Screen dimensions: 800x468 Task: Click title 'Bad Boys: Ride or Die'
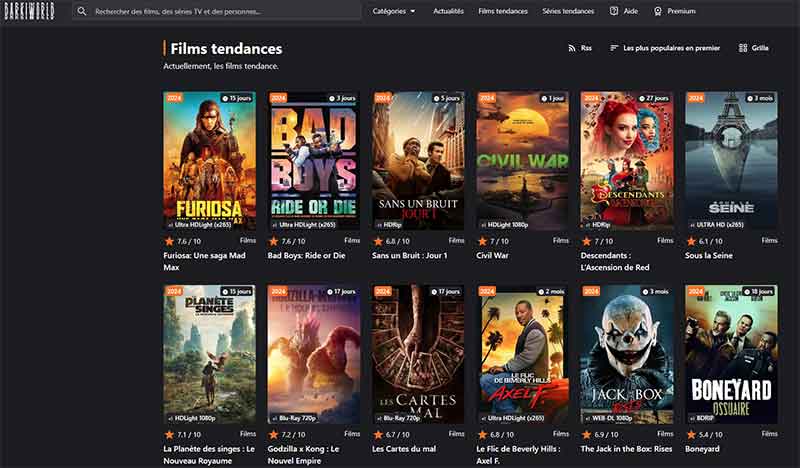pos(306,255)
